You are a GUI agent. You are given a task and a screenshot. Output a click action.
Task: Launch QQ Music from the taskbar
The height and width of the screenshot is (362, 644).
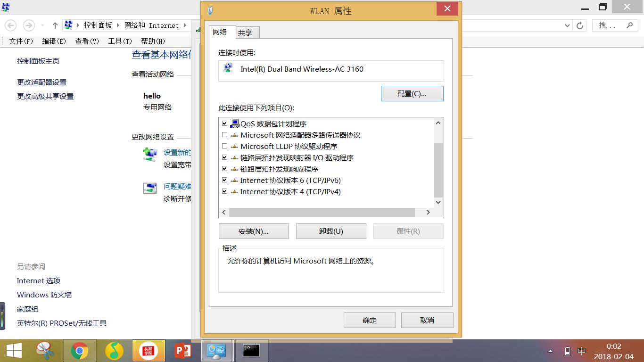(x=115, y=351)
